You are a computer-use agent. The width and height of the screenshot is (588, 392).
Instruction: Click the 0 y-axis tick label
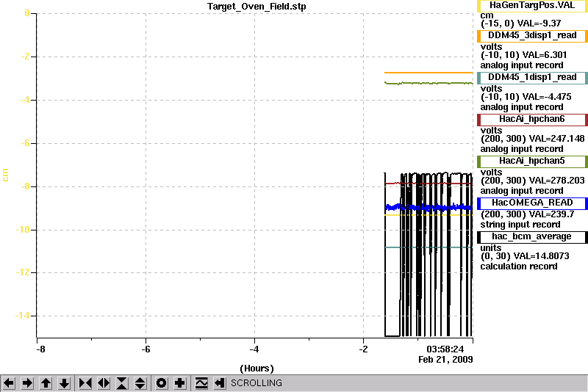(27, 13)
